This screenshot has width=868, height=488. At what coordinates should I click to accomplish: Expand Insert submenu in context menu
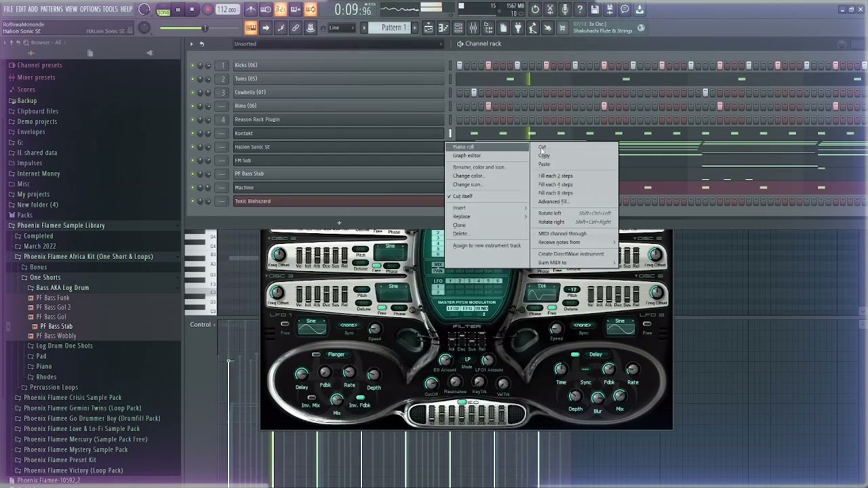pyautogui.click(x=487, y=207)
